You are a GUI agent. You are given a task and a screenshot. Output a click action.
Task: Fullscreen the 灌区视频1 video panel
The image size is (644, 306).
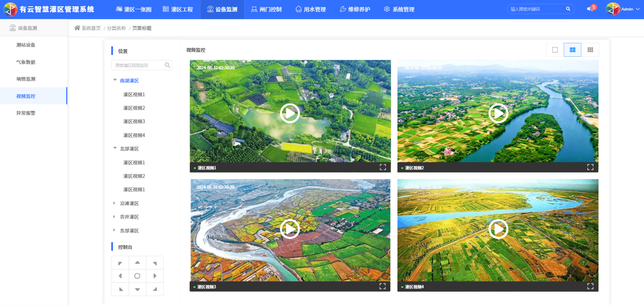[x=383, y=167]
